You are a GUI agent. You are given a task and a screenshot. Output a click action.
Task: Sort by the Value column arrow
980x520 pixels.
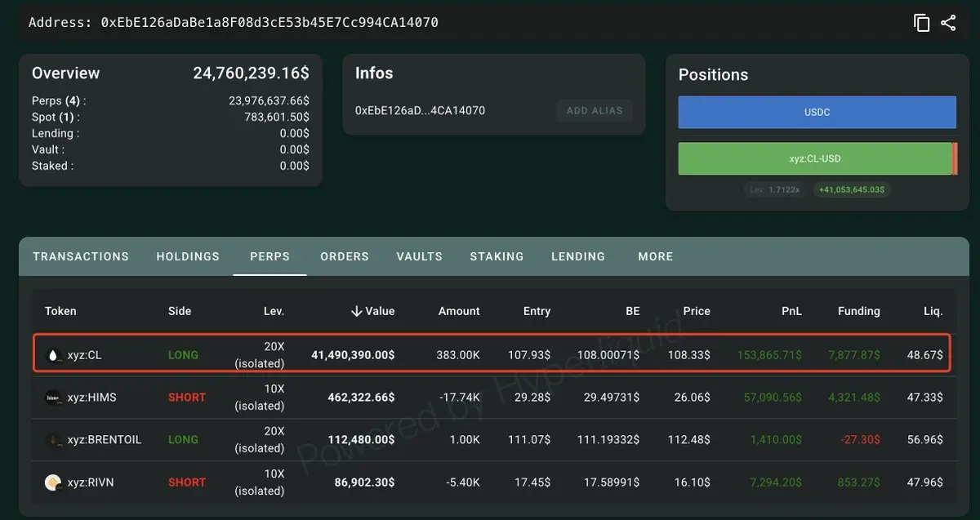click(357, 311)
